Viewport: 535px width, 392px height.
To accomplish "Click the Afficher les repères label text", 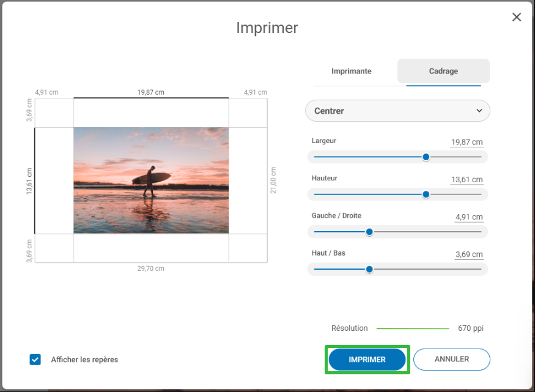I will click(x=84, y=360).
